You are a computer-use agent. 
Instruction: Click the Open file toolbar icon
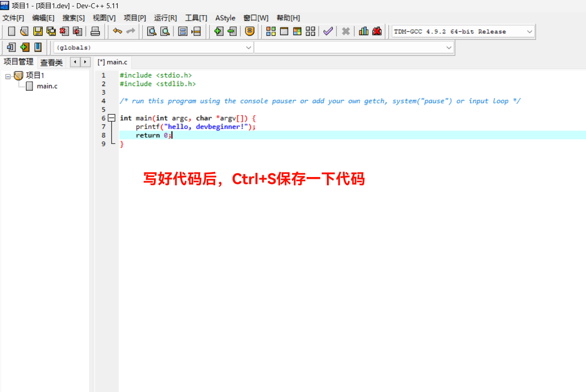pyautogui.click(x=24, y=31)
